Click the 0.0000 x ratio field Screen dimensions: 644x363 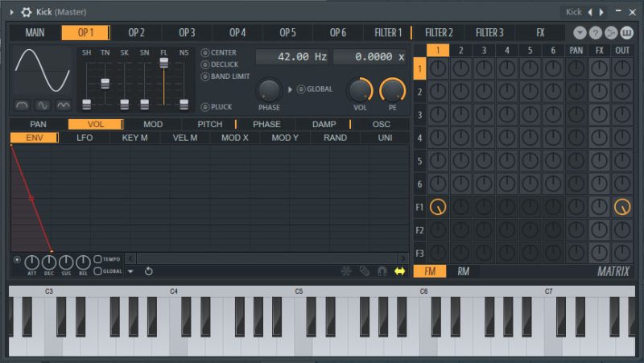tap(370, 56)
